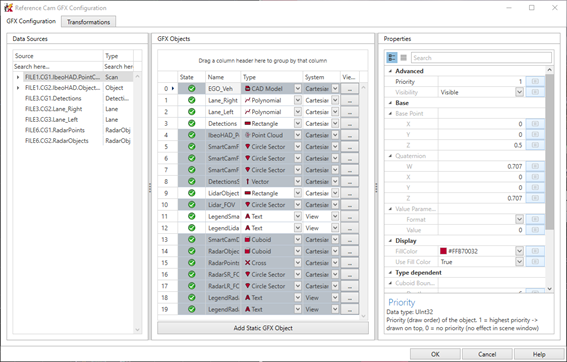
Task: Open System dropdown for Detections row 3
Action: [x=335, y=123]
